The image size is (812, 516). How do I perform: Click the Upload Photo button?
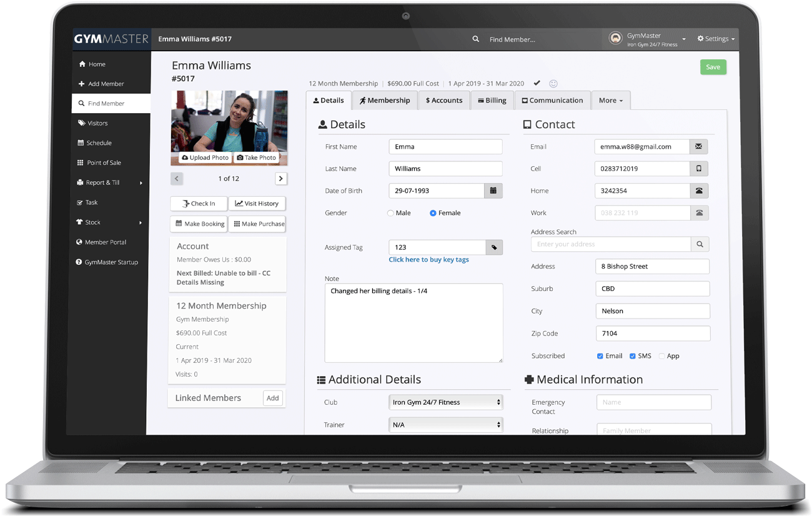[205, 158]
